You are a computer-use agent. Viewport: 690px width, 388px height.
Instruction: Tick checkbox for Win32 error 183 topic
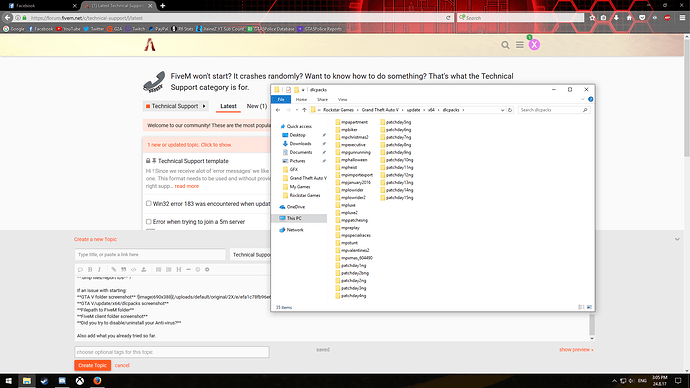point(149,204)
